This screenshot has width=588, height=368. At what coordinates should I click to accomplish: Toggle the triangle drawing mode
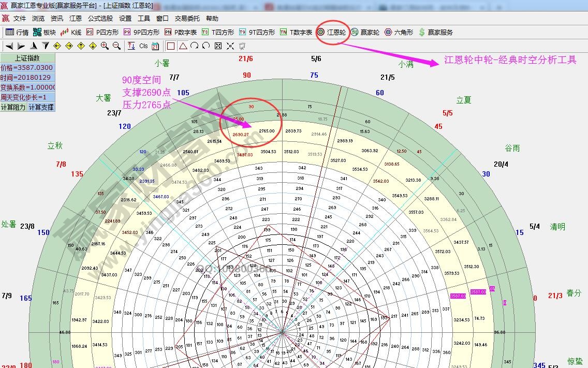point(183,46)
